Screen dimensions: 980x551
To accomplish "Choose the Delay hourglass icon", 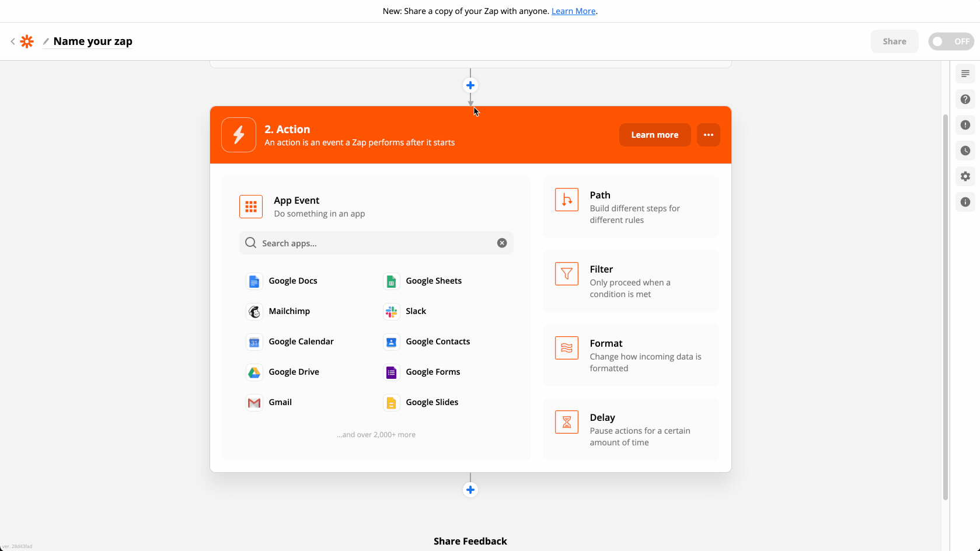I will click(x=567, y=422).
